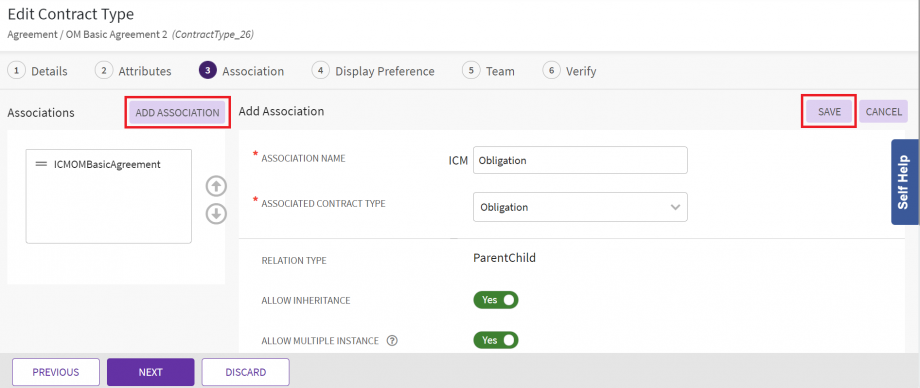
Task: Move association up with the up arrow icon
Action: pyautogui.click(x=216, y=187)
